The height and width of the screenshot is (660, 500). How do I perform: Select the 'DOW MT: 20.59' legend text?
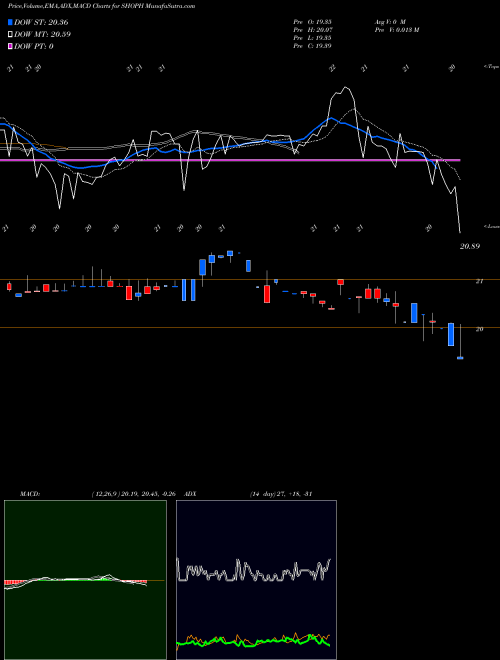pyautogui.click(x=42, y=35)
